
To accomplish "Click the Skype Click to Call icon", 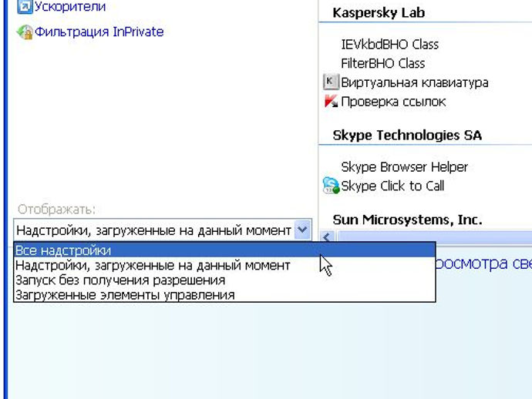I will (331, 186).
